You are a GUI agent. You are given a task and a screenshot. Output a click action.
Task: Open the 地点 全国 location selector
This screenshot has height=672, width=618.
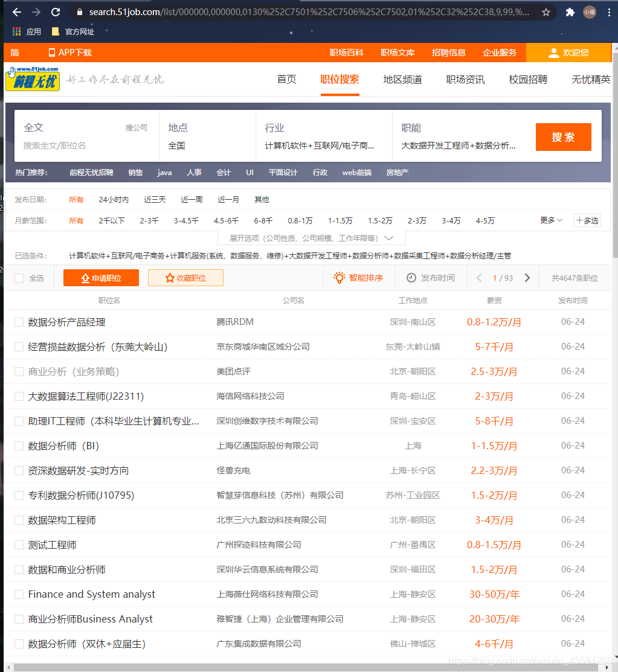coord(207,136)
